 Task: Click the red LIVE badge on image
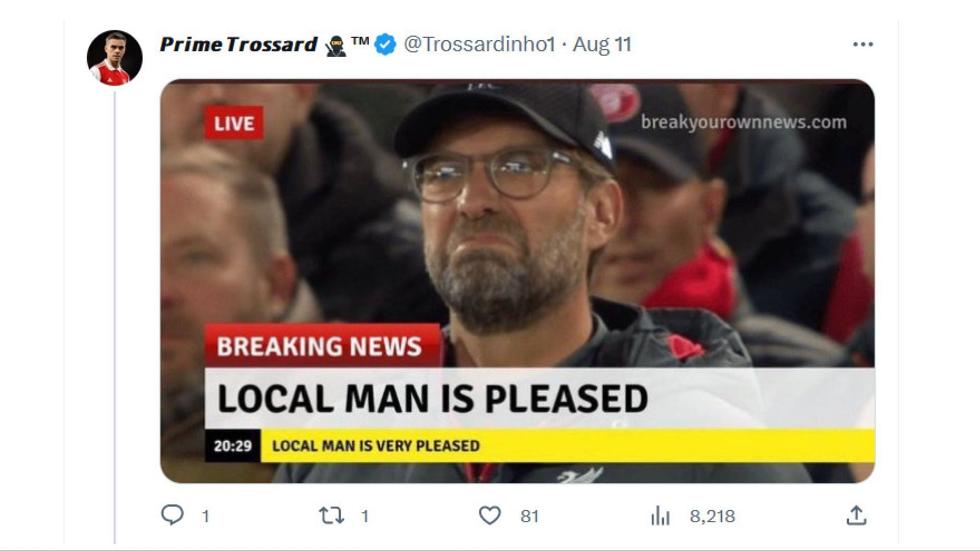[234, 123]
